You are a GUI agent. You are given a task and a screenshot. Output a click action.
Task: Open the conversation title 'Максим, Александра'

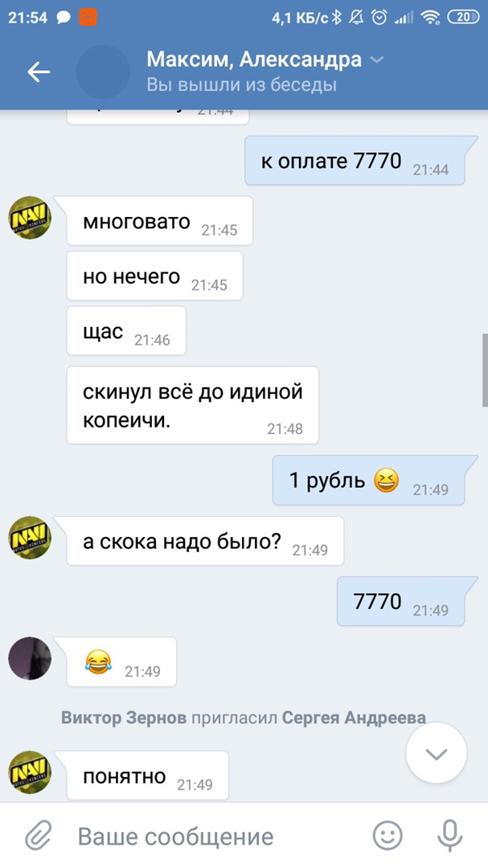coord(254,59)
